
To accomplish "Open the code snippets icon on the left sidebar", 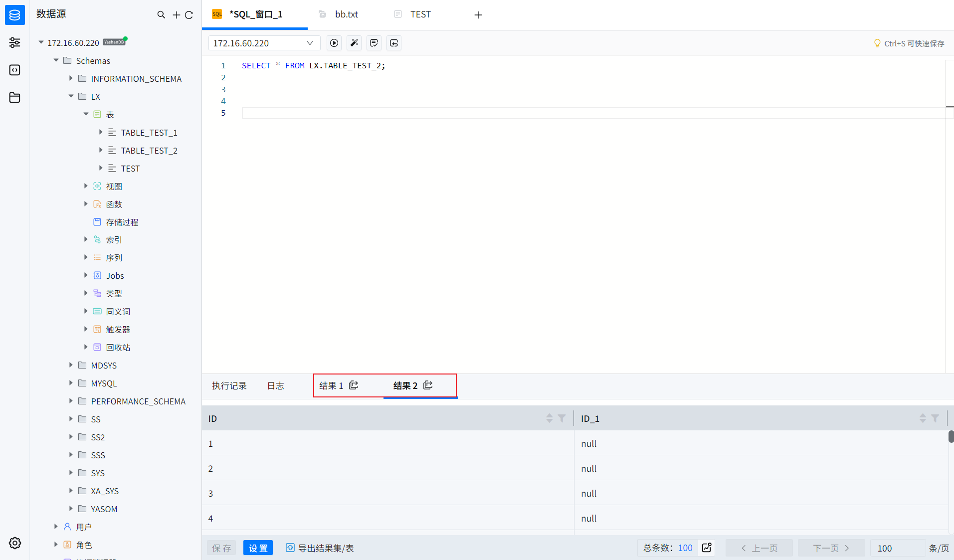I will pyautogui.click(x=14, y=70).
